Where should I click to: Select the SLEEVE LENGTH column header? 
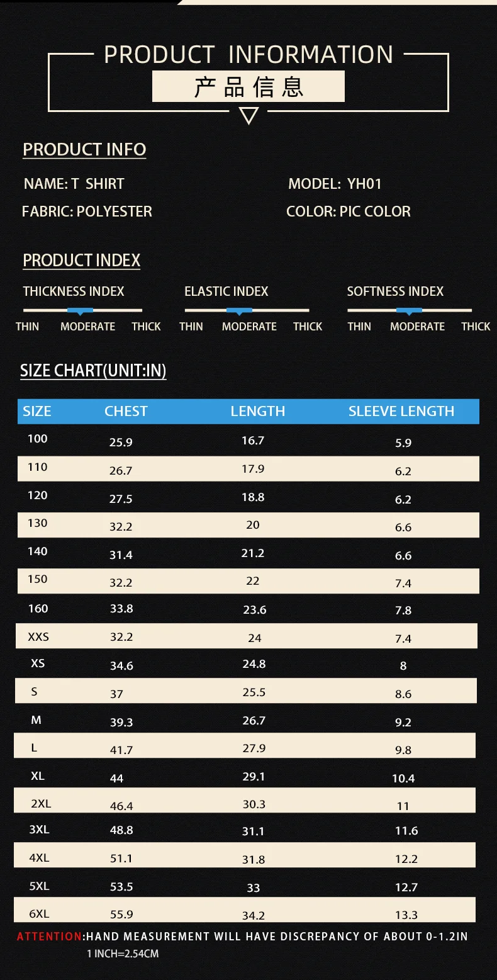click(x=401, y=411)
